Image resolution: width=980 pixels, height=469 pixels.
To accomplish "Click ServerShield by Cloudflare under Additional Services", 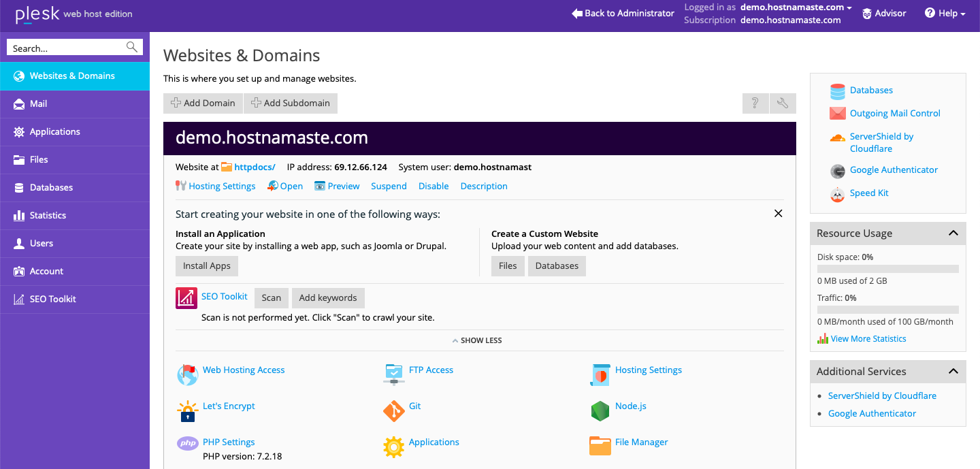I will [x=882, y=395].
